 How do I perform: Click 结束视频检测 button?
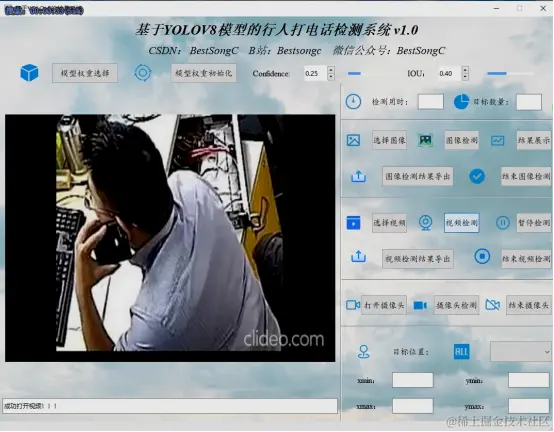[x=526, y=259]
